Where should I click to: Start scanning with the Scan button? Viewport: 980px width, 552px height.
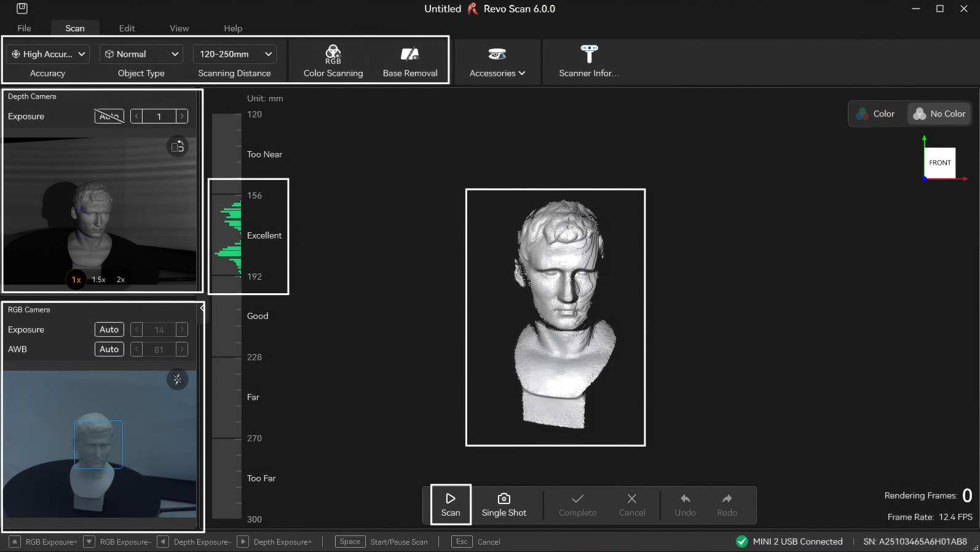[451, 504]
